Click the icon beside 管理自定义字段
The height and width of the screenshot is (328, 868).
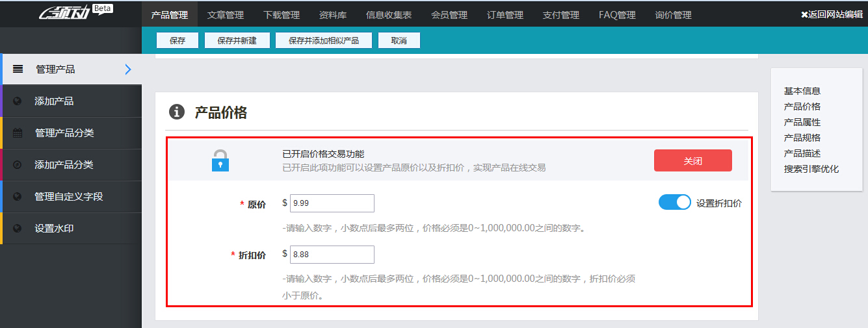pos(18,197)
